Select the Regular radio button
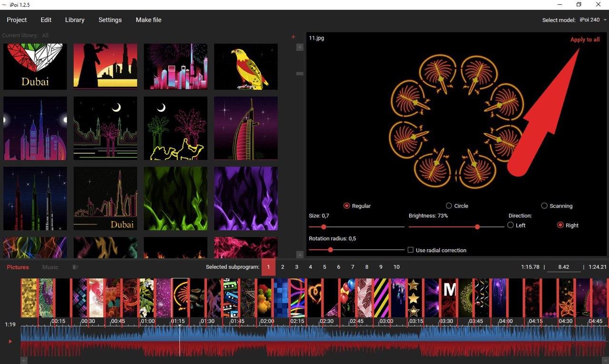Screen dimensions: 609x364 pyautogui.click(x=347, y=206)
